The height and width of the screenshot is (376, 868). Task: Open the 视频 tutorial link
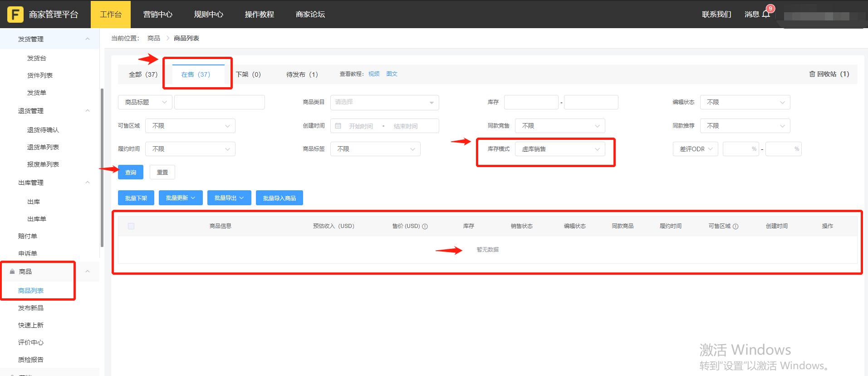(x=374, y=74)
